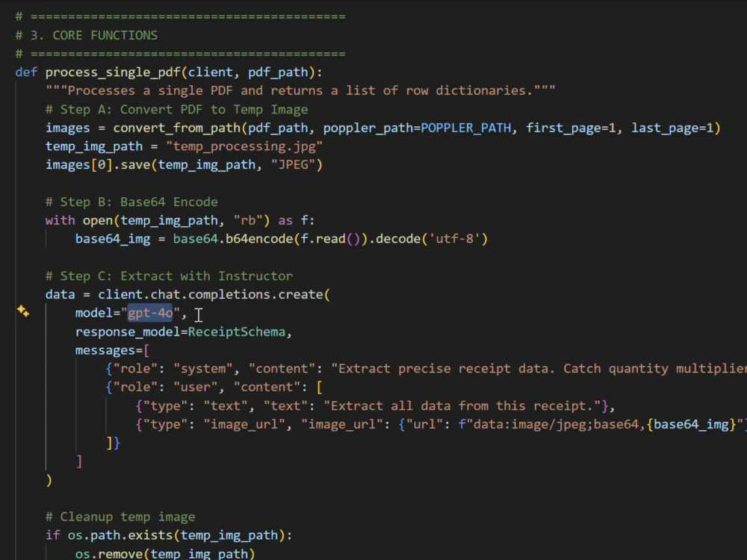Click os.path.exists call

pos(120,535)
